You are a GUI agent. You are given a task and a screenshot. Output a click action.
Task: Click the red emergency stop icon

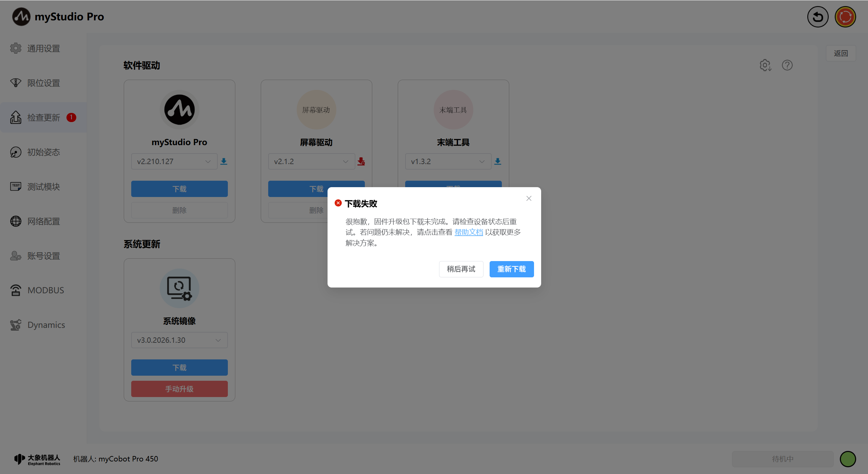(845, 17)
